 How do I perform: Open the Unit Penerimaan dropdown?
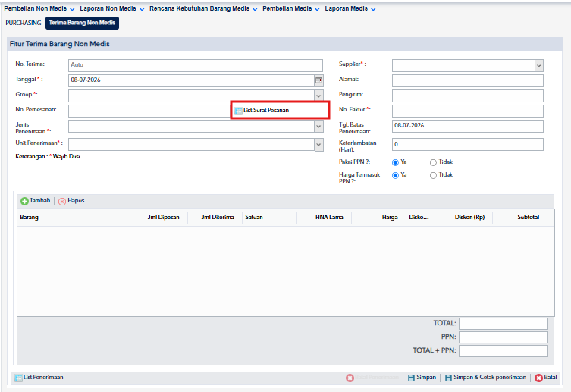point(318,145)
